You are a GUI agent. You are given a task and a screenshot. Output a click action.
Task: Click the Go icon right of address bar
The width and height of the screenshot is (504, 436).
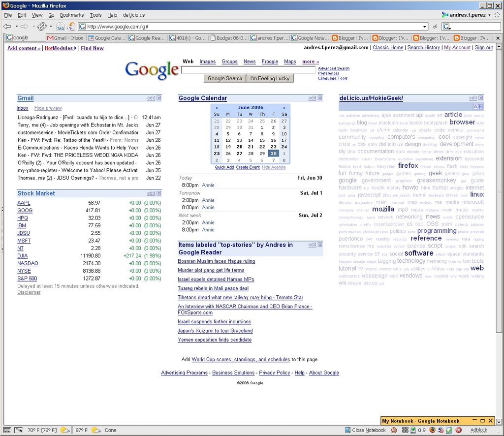pyautogui.click(x=435, y=27)
